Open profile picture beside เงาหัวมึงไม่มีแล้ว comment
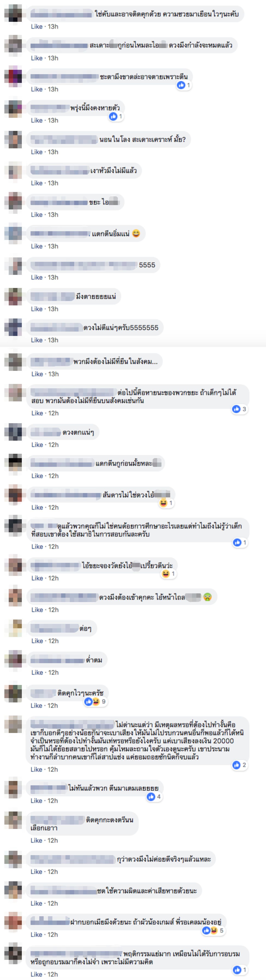Screen dimensions: 266x980 (13, 170)
